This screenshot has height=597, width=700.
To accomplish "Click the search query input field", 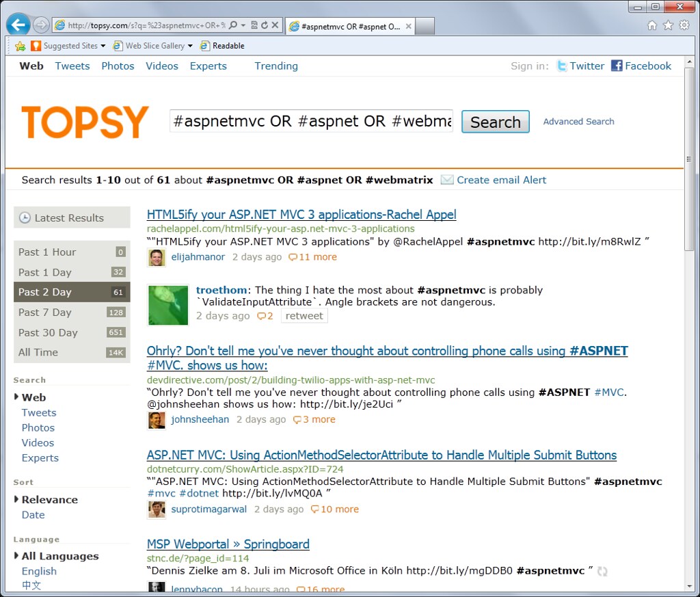I will (x=311, y=121).
